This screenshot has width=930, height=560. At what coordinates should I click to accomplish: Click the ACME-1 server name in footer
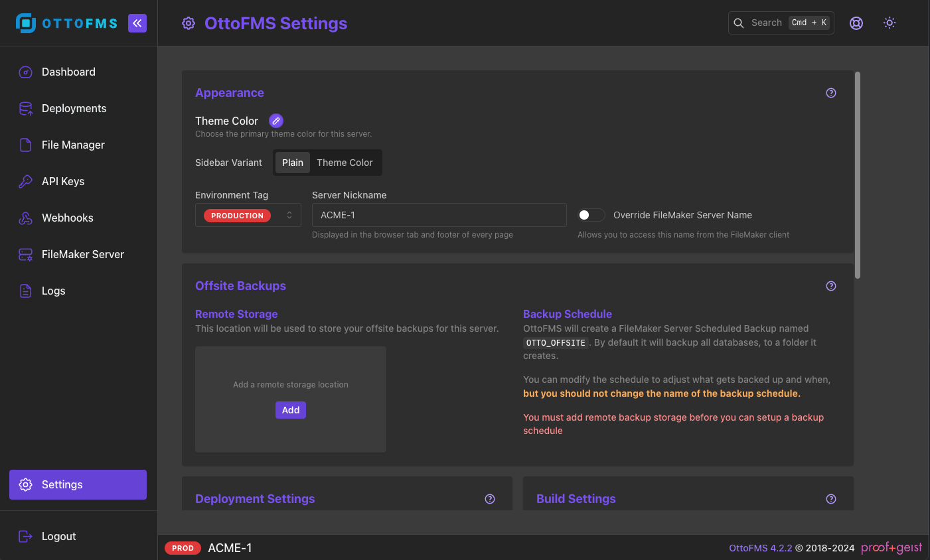coord(230,548)
